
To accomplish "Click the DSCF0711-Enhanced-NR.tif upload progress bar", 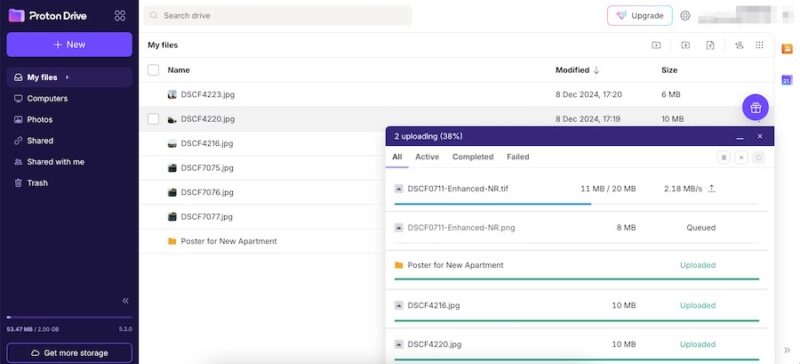I will (577, 204).
